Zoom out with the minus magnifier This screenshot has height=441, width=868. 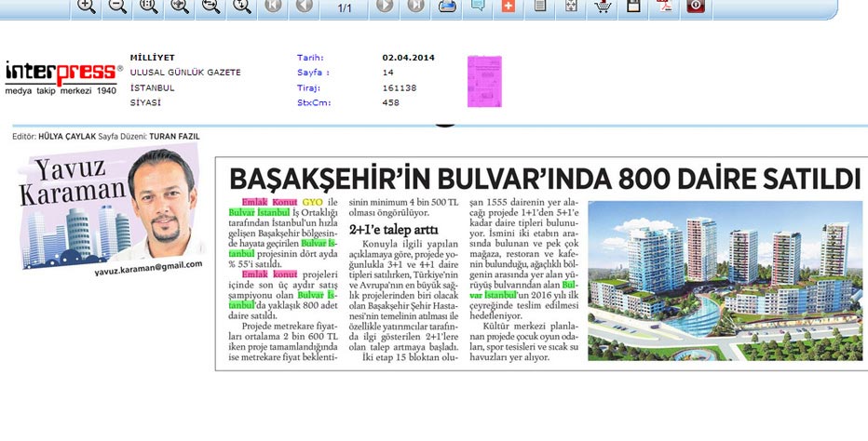117,6
